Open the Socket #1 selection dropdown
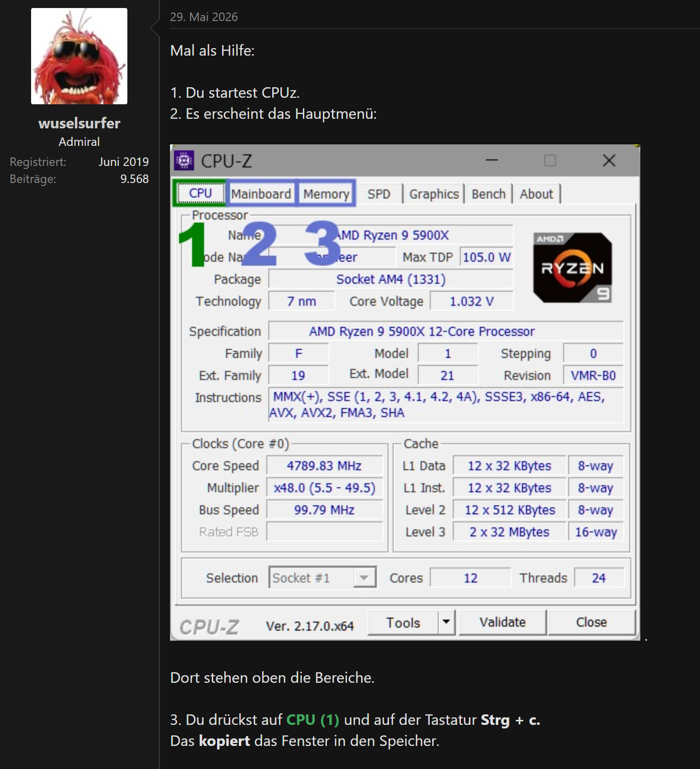 [322, 578]
